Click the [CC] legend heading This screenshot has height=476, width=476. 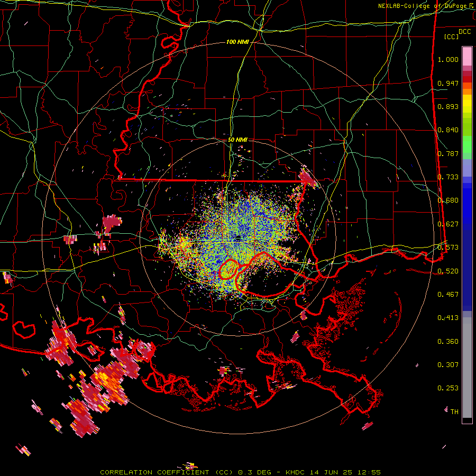[452, 36]
